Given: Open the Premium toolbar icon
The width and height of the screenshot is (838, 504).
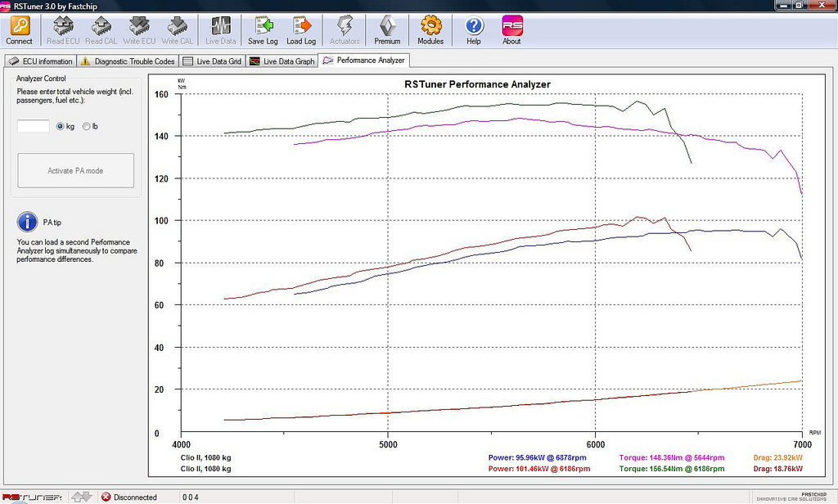Looking at the screenshot, I should pos(387,26).
